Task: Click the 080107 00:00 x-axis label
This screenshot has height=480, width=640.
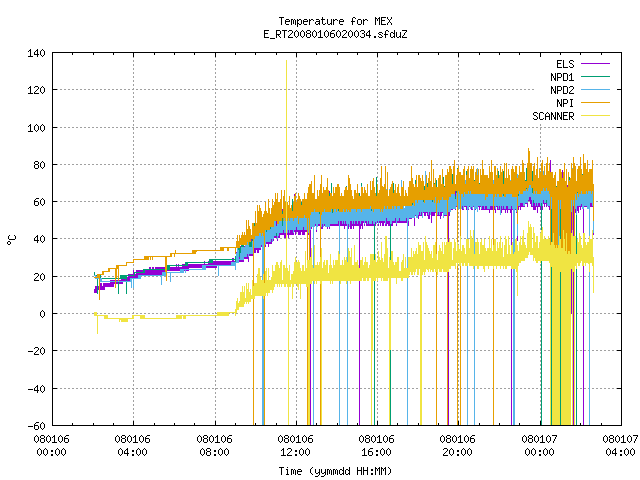Action: 539,446
